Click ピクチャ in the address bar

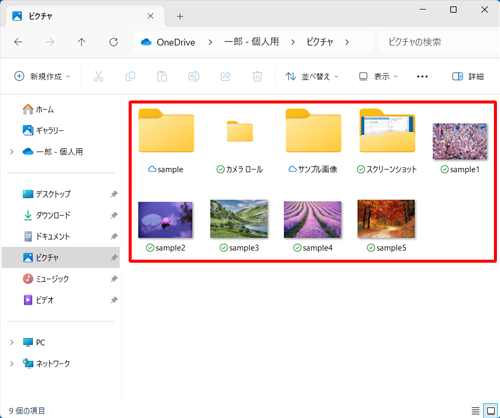[x=320, y=42]
